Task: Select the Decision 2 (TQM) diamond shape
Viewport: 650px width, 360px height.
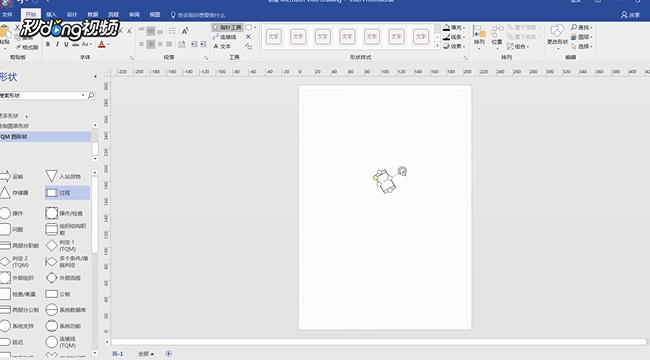Action: click(15, 261)
